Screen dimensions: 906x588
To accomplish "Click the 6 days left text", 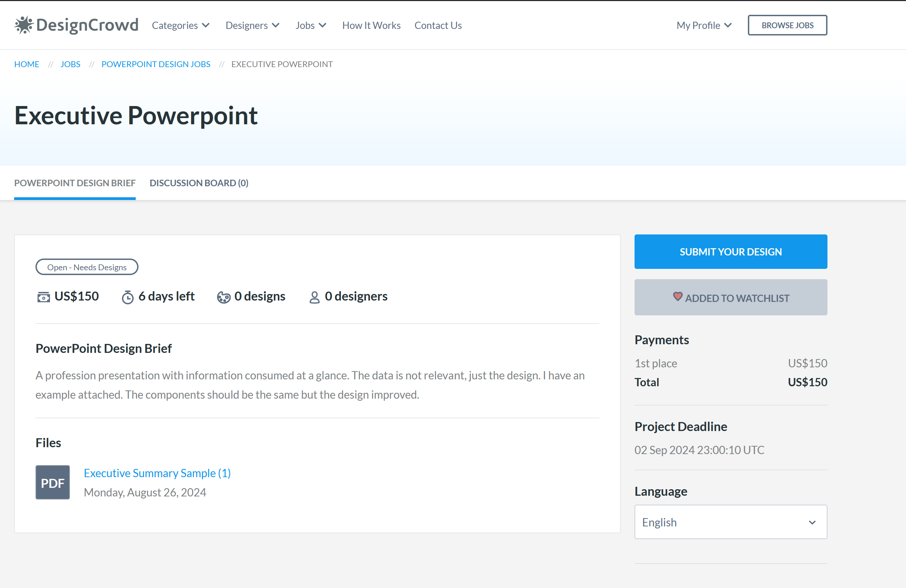I will click(x=166, y=296).
